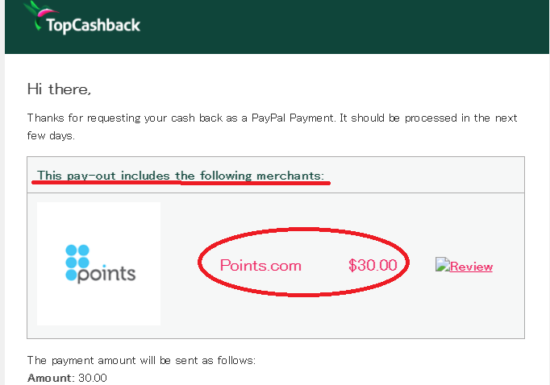Click the blue dots in the Points logo
Viewport: 550px width, 385px height.
tap(77, 263)
